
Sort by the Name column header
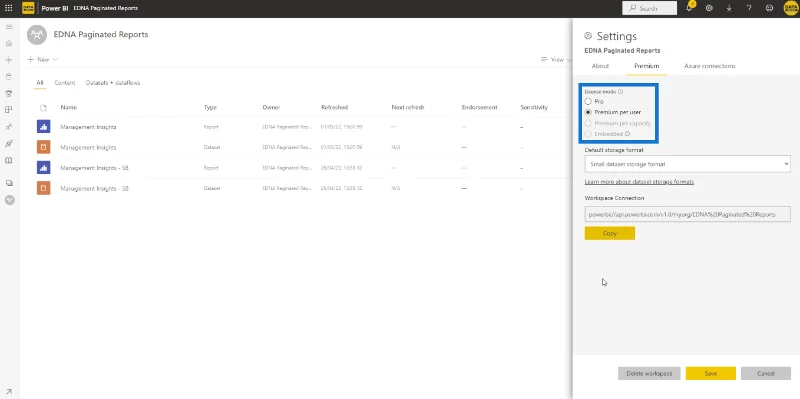(x=68, y=108)
